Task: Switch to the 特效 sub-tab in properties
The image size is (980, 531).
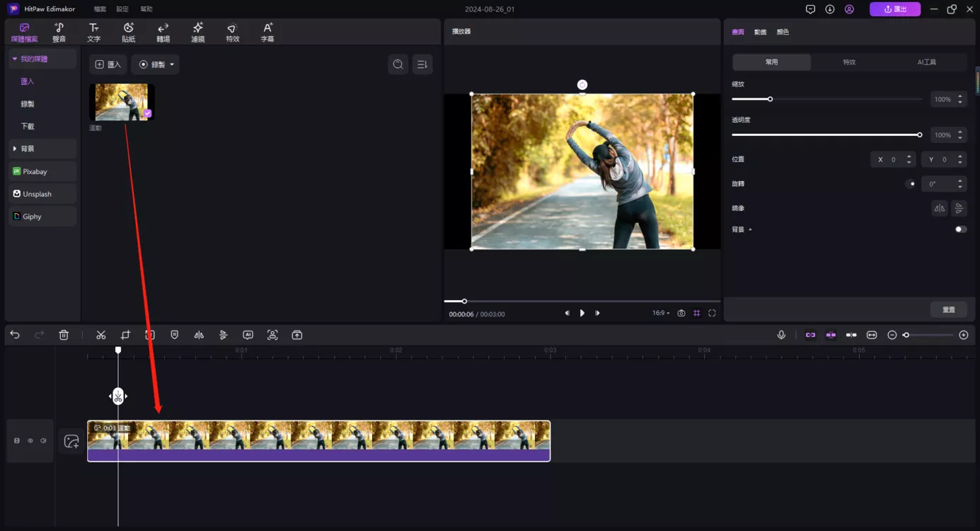Action: tap(849, 62)
